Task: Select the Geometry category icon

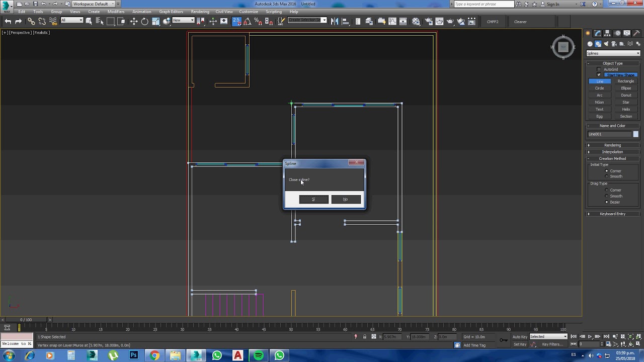Action: [590, 44]
